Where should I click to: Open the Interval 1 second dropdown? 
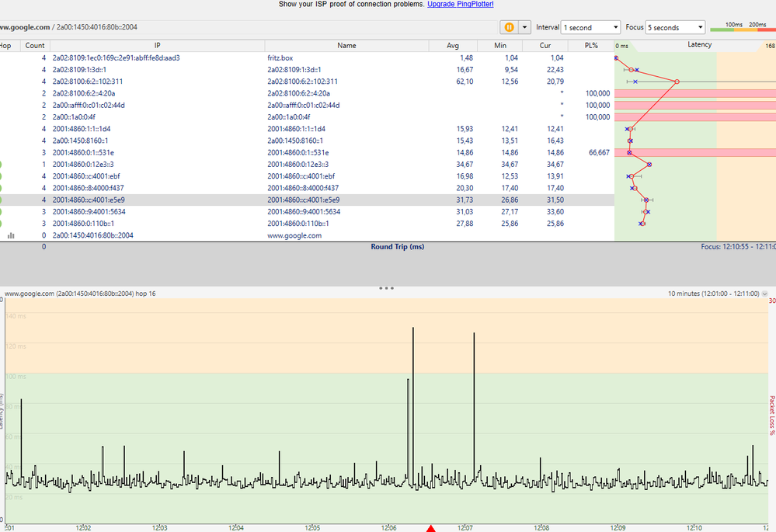tap(590, 28)
